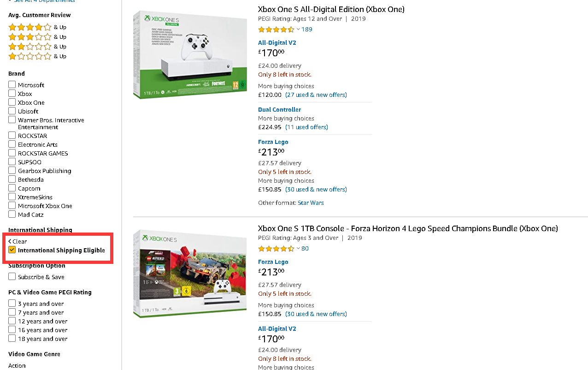Screen dimensions: 588x370
Task: Click Forza Horizon bundle star rating
Action: [276, 249]
